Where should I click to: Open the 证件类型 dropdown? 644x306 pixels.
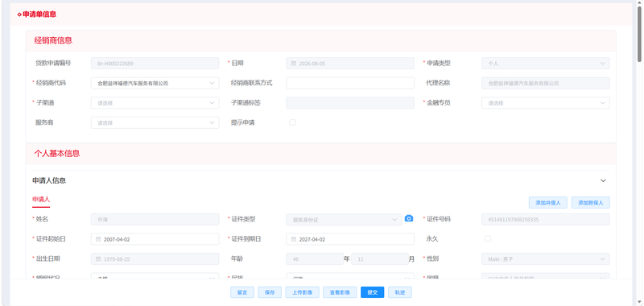344,219
